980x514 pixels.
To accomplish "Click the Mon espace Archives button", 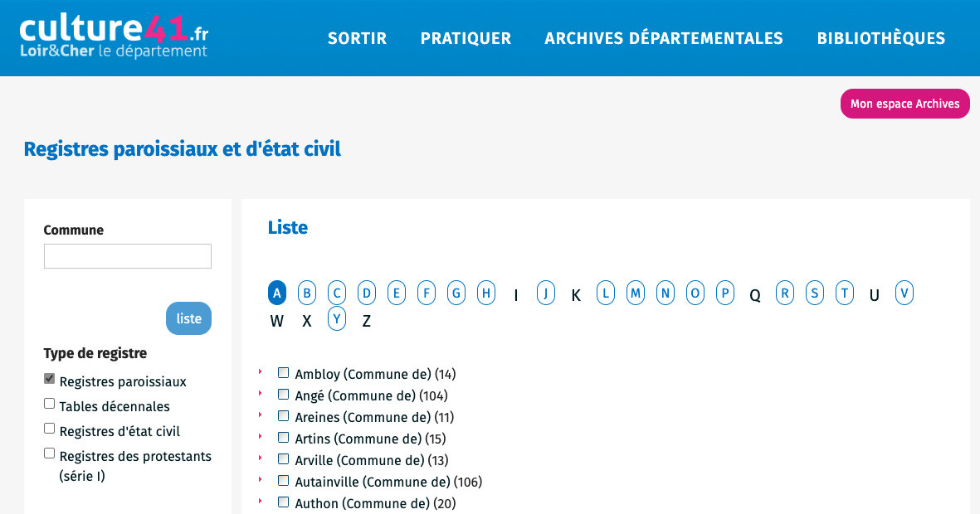I will (905, 104).
